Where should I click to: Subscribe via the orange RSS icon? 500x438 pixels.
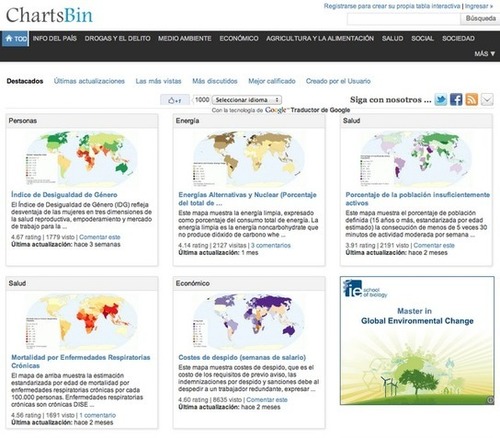click(x=471, y=100)
